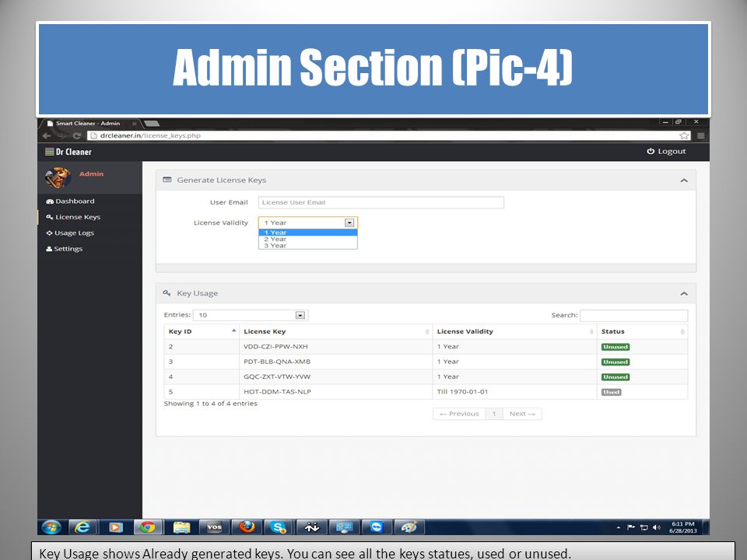Open Usage Logs in the sidebar
This screenshot has height=560, width=747.
[x=70, y=233]
